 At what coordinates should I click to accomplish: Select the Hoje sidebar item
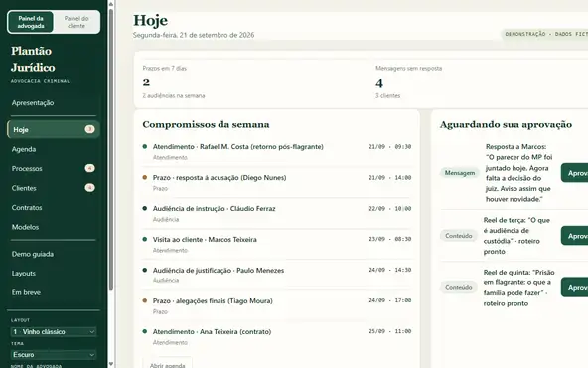click(54, 129)
